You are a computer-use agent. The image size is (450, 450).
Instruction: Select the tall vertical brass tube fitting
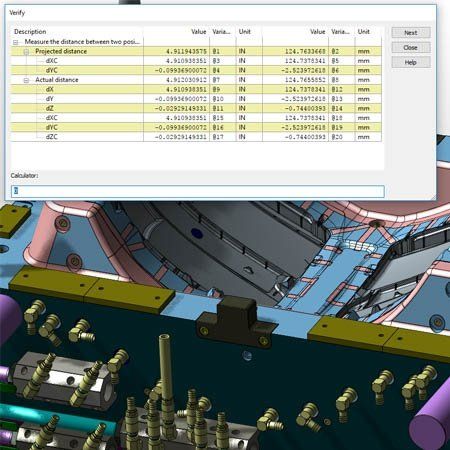(165, 367)
